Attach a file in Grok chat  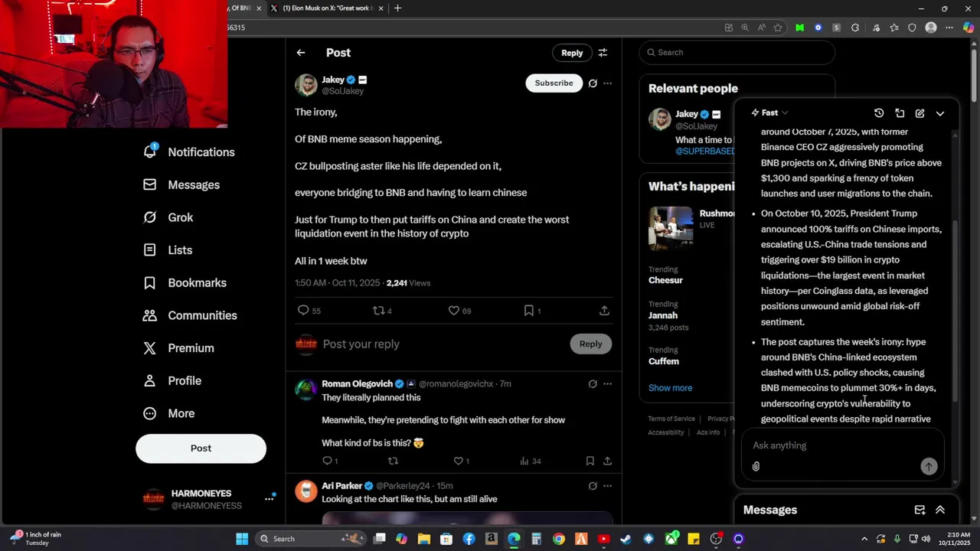(756, 466)
